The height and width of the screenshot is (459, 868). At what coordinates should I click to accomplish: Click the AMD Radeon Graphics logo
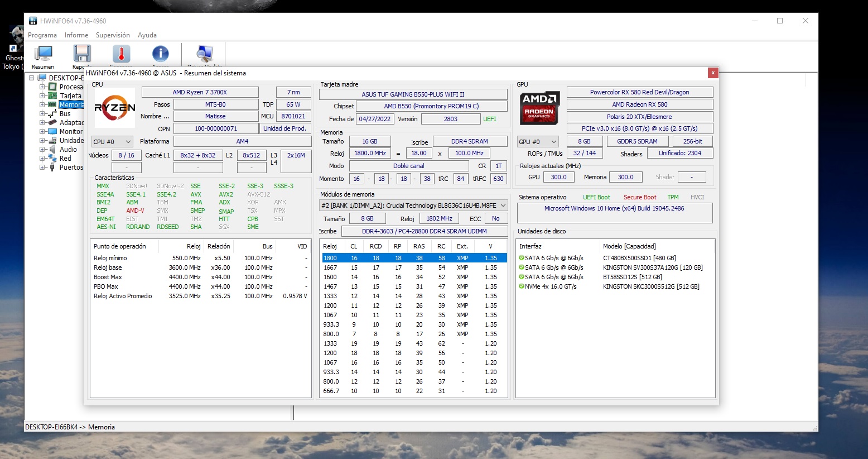[539, 108]
